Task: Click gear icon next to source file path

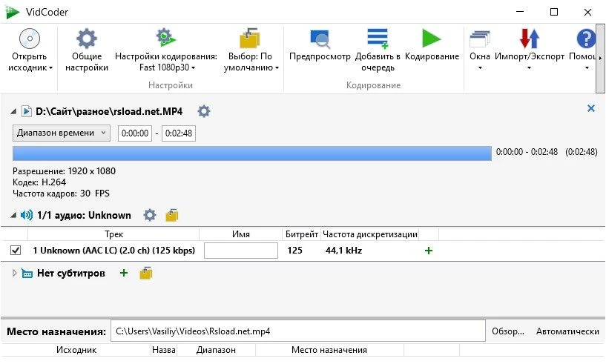Action: [203, 111]
